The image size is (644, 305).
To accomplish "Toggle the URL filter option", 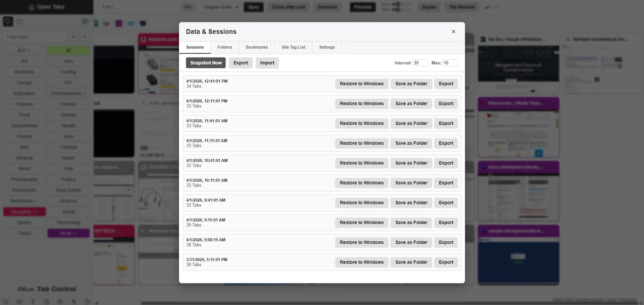I will [188, 7].
